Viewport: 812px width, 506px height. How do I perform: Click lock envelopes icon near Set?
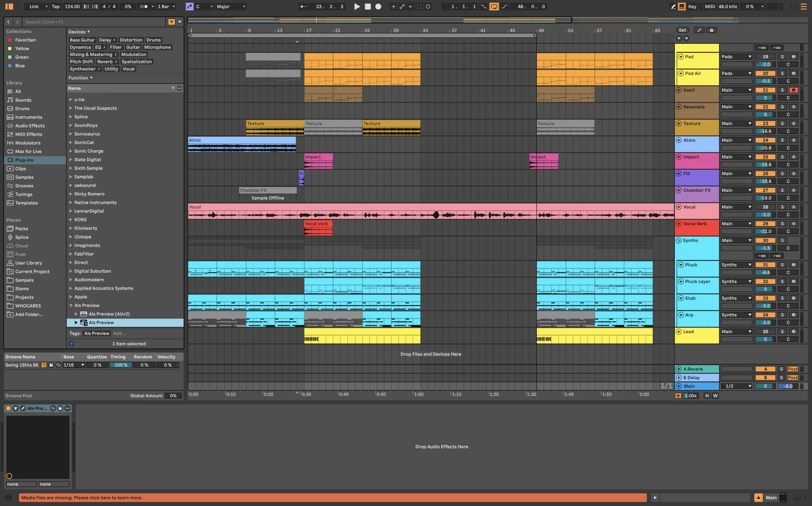[x=711, y=30]
